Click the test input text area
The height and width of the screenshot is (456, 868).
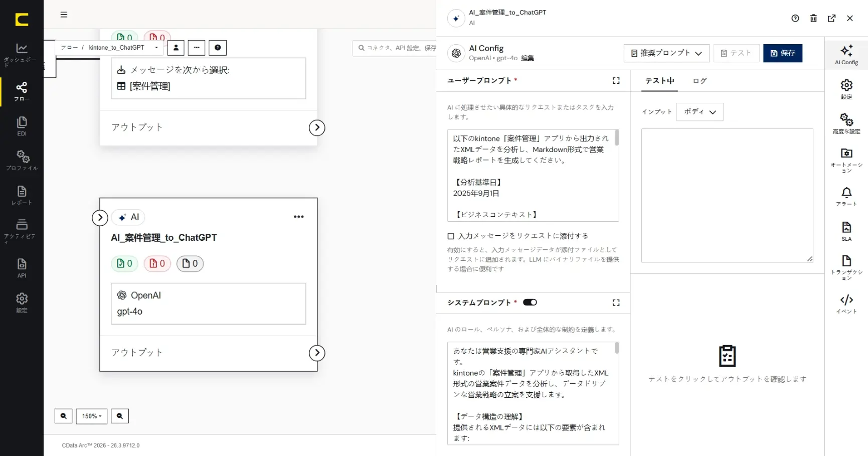click(727, 196)
